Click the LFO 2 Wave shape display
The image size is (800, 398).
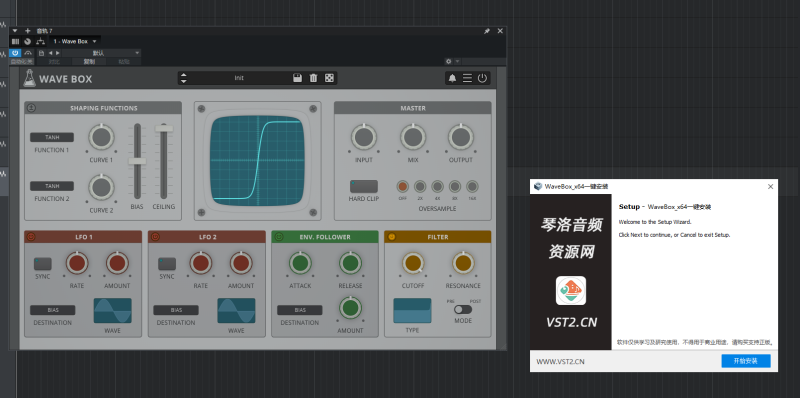click(236, 311)
